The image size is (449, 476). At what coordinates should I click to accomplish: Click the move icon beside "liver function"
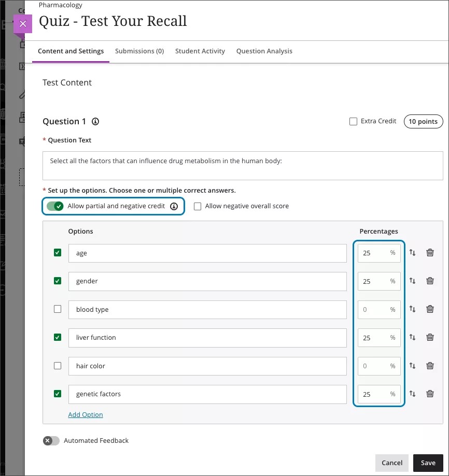pyautogui.click(x=413, y=337)
